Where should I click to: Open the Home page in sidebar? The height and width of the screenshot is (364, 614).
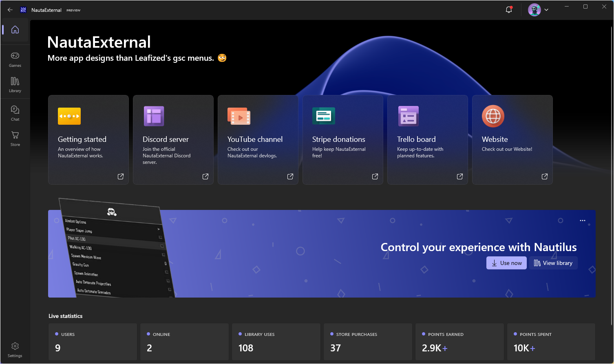point(15,30)
